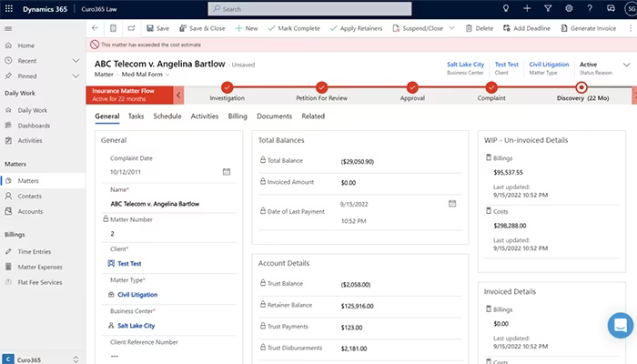Open Activities in the sidebar
This screenshot has height=364, width=637.
click(43, 140)
